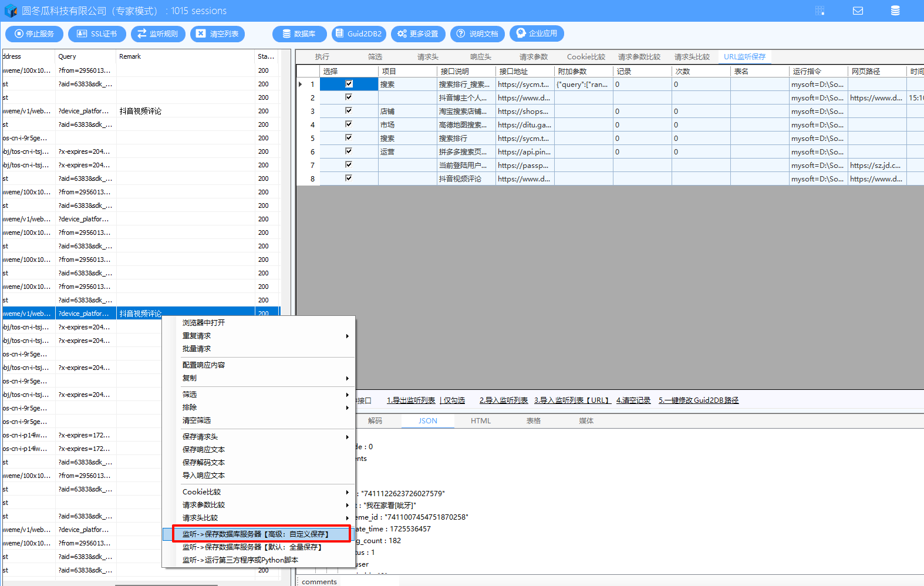Expand the 重复请求 submenu arrow
The width and height of the screenshot is (924, 586).
347,336
